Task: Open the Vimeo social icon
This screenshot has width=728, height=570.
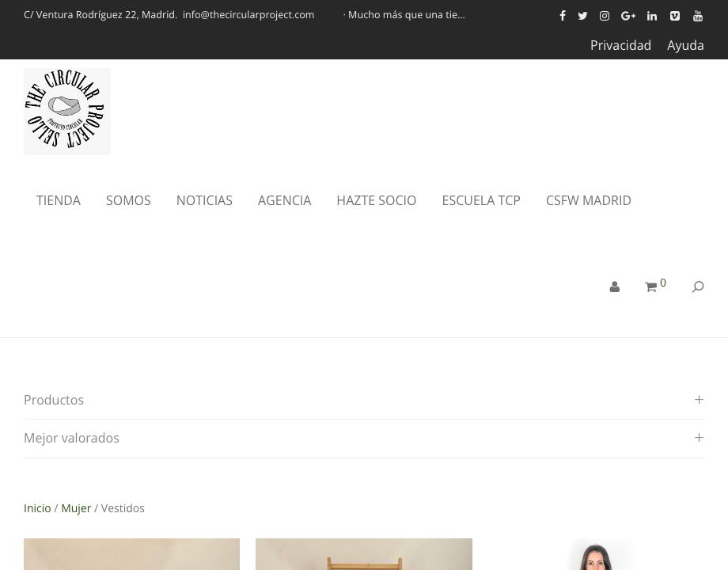Action: [x=675, y=16]
